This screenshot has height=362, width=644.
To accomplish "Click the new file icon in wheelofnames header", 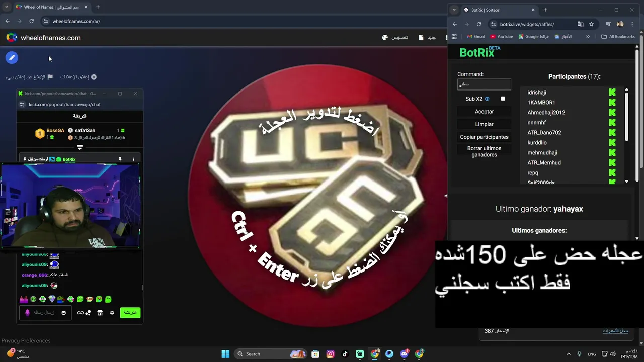I will (421, 38).
